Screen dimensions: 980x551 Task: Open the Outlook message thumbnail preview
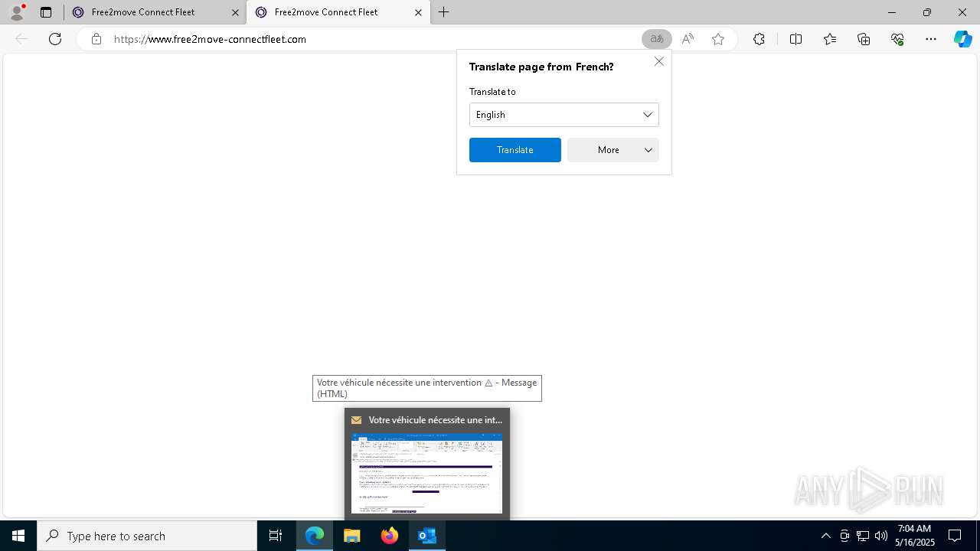click(426, 473)
